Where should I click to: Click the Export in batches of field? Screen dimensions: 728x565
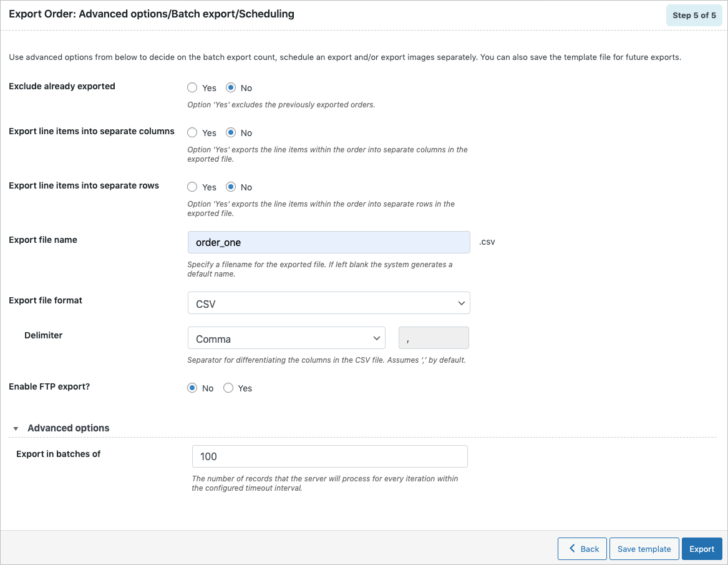[x=329, y=456]
